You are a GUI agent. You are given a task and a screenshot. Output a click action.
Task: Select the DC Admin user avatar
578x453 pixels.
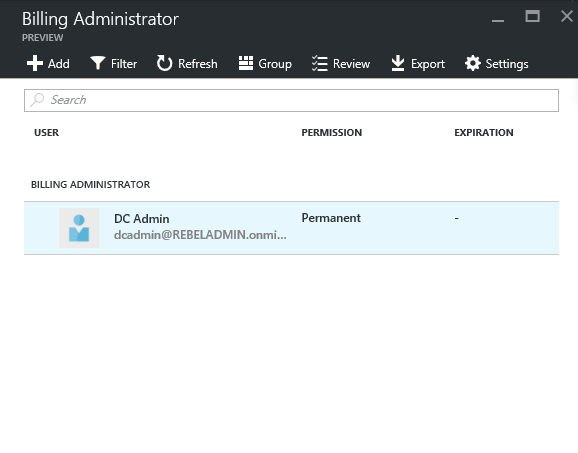pyautogui.click(x=79, y=228)
